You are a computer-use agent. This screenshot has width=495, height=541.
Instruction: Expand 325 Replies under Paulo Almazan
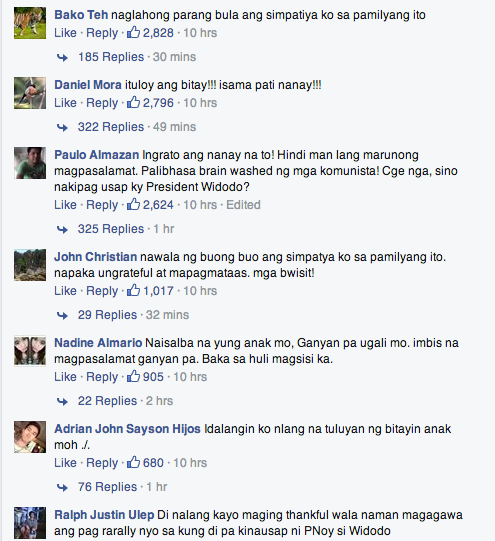coord(111,229)
